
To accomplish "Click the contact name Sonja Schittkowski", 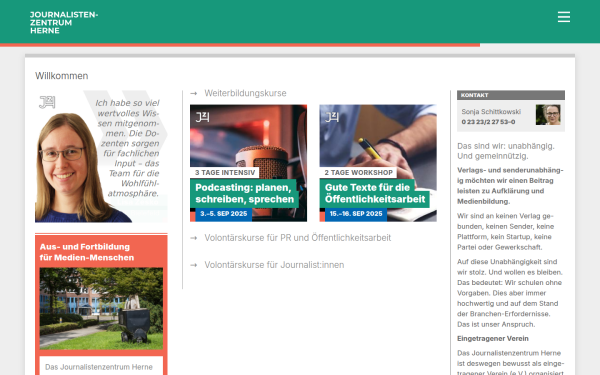I will (491, 112).
